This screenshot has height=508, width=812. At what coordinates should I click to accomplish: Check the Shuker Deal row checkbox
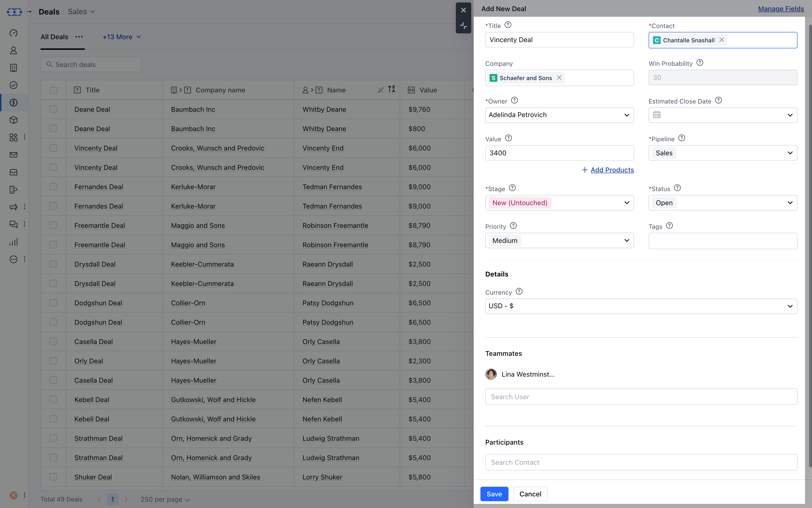[x=53, y=477]
